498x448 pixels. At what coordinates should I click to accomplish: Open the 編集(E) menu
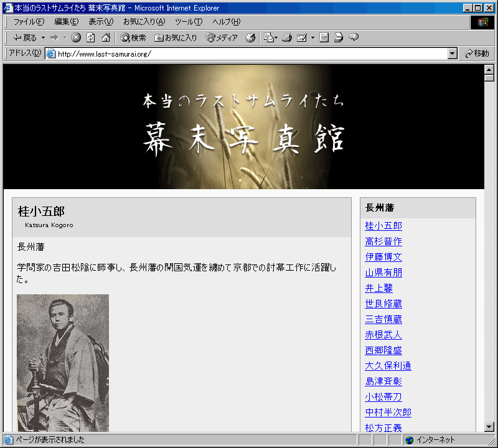67,22
